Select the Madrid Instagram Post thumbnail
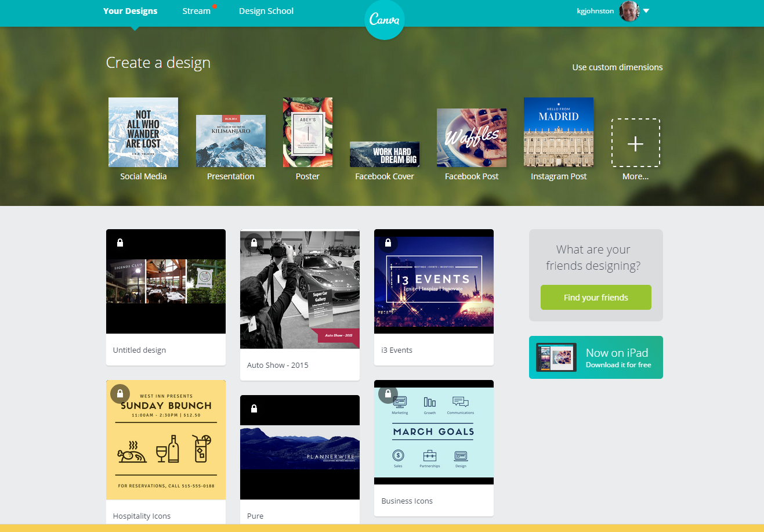 click(559, 132)
